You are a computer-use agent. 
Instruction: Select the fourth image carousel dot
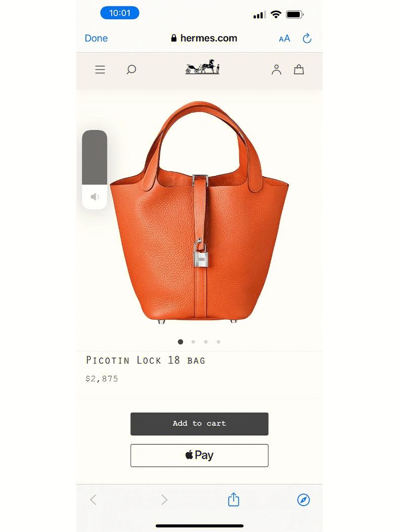(x=218, y=342)
